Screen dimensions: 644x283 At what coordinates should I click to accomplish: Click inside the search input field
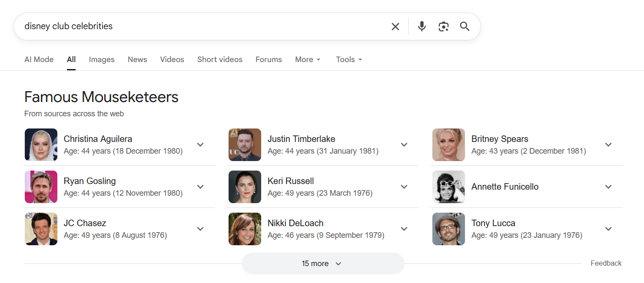click(204, 26)
